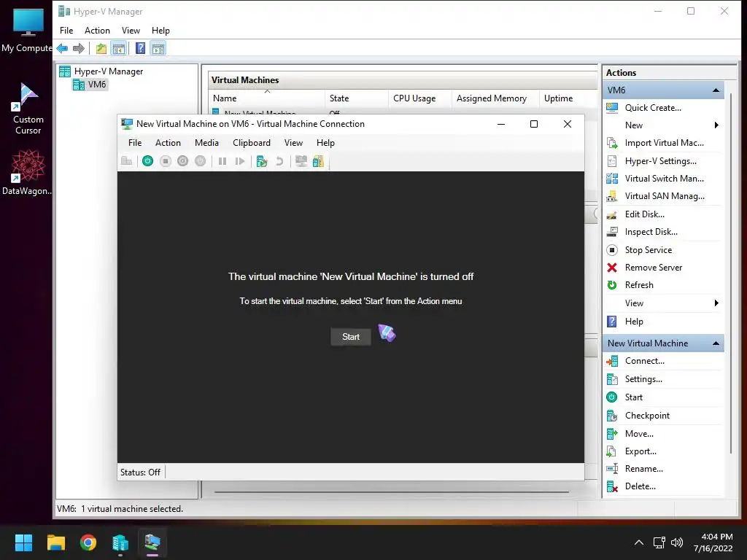Click the Revert arrow icon in VM toolbar

pyautogui.click(x=279, y=161)
